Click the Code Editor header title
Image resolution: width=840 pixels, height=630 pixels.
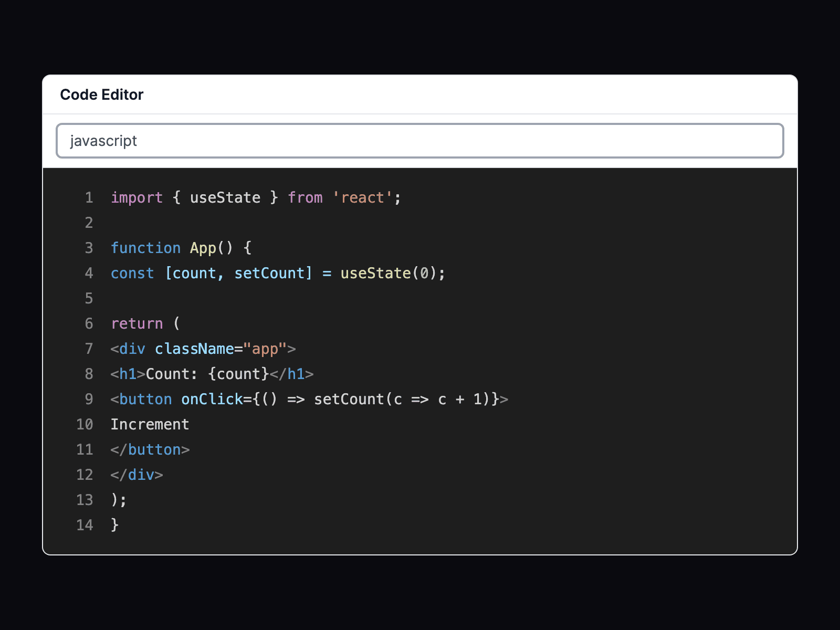click(x=102, y=94)
